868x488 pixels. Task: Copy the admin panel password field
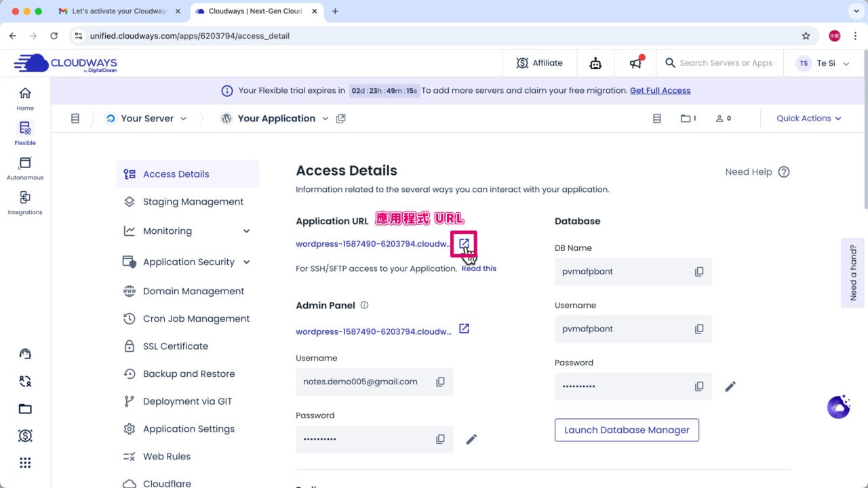click(x=440, y=439)
